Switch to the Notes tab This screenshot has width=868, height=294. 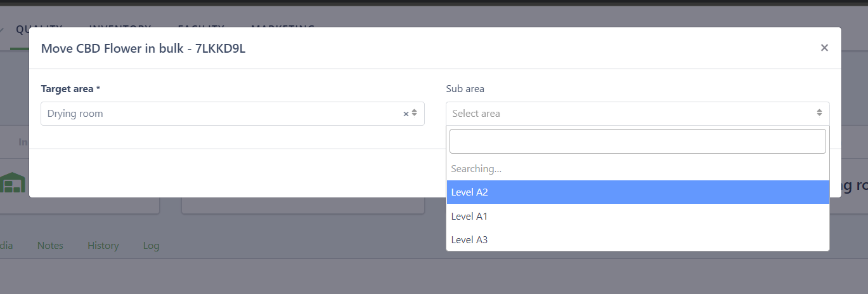tap(50, 246)
